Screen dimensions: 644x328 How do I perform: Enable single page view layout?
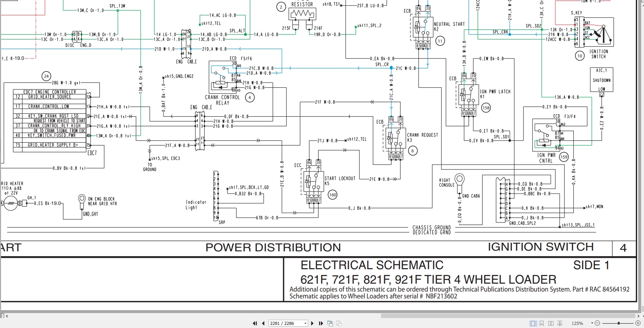click(x=533, y=323)
